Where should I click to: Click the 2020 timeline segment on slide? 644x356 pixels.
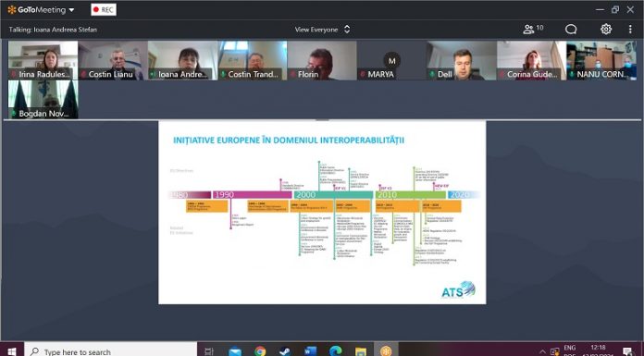coord(464,194)
